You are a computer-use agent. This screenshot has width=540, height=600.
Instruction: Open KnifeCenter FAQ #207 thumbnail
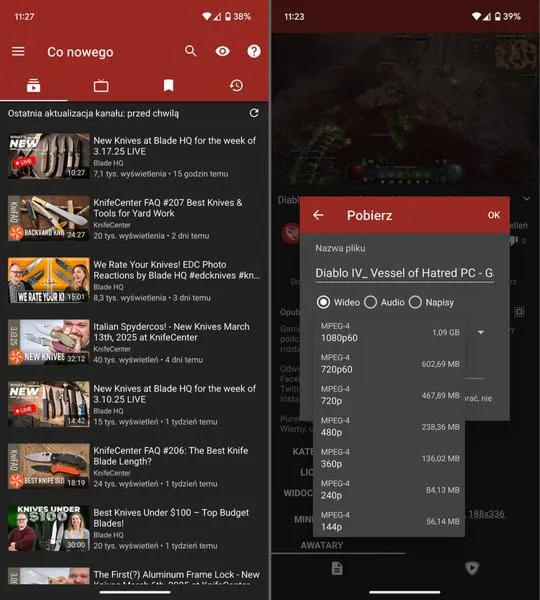[49, 218]
